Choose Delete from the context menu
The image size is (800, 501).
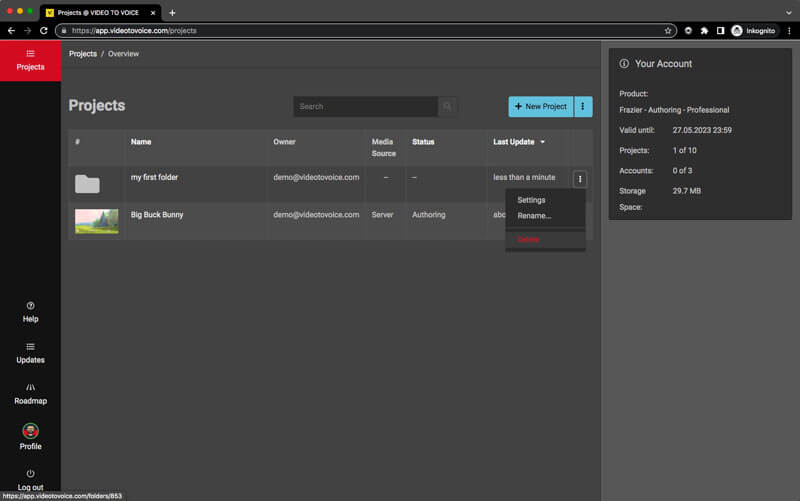(x=528, y=240)
